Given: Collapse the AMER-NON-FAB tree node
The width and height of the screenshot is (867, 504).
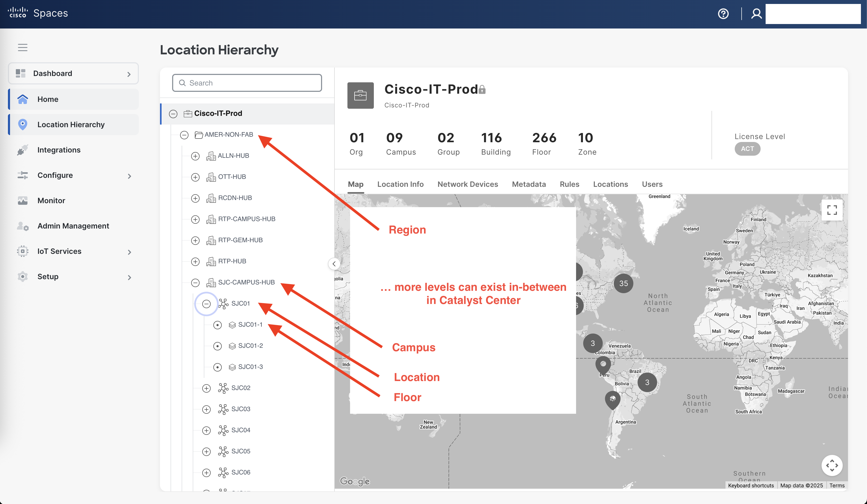Looking at the screenshot, I should (184, 135).
